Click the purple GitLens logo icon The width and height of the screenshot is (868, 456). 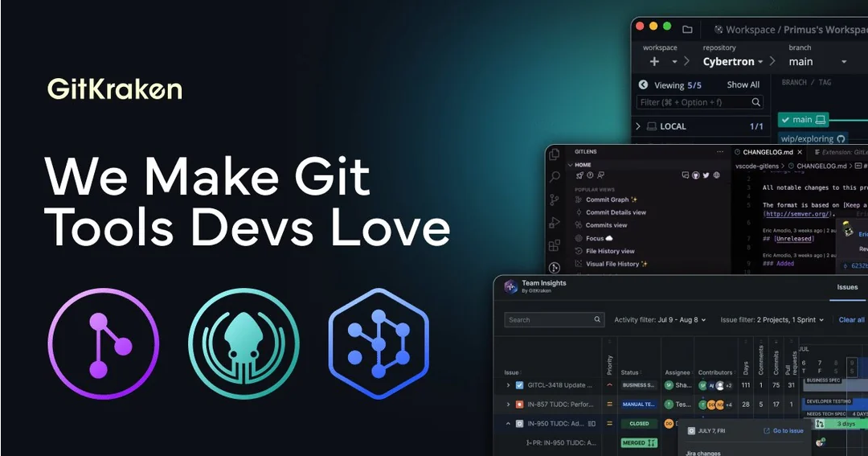pos(104,345)
